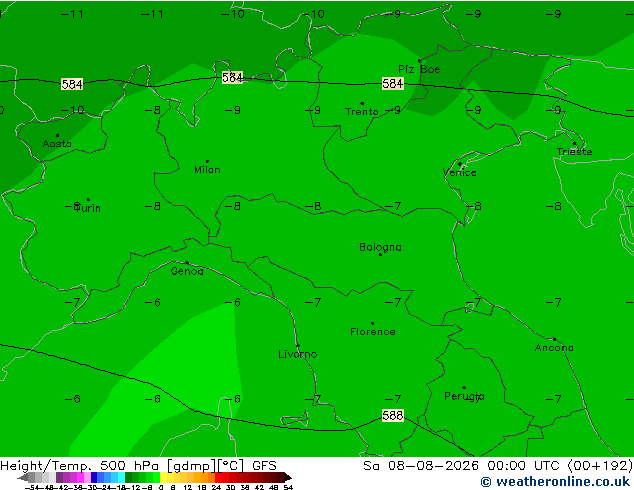Click the dark blue swatch in the legend
Image resolution: width=634 pixels, height=490 pixels.
point(94,477)
